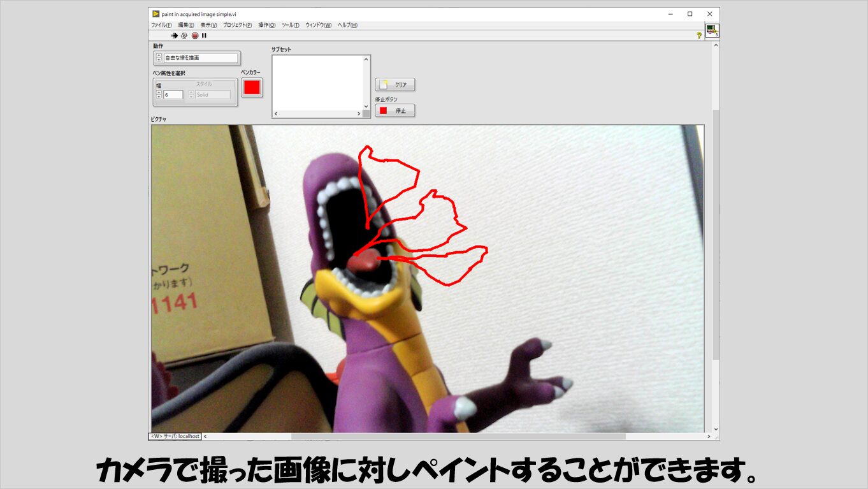
Task: Pause the VI with the pause icon
Action: pos(204,36)
